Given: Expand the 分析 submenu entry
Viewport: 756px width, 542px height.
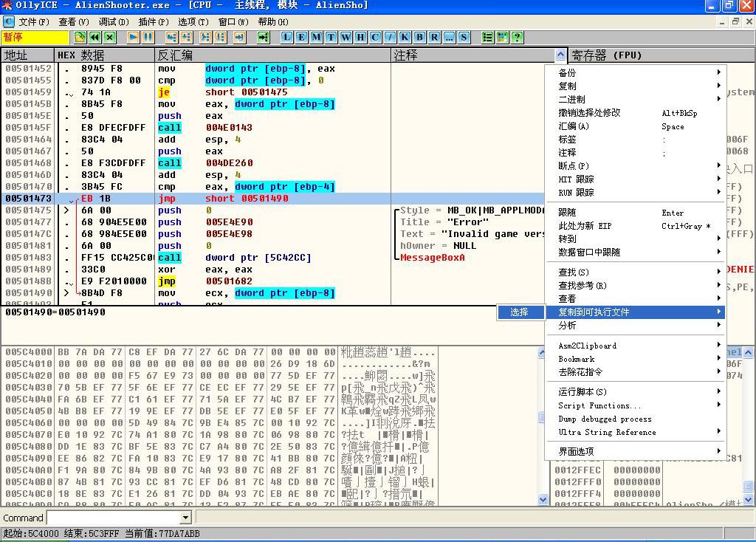Looking at the screenshot, I should click(x=635, y=326).
